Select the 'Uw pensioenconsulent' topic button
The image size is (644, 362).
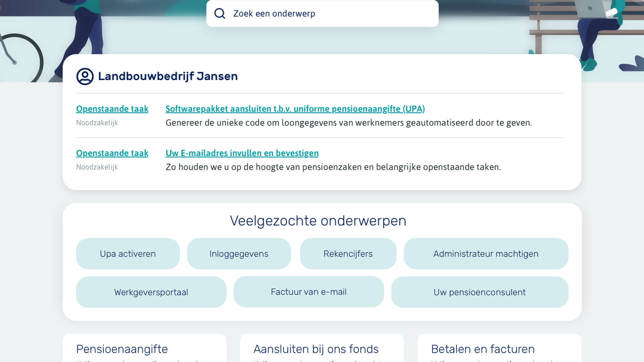click(479, 292)
